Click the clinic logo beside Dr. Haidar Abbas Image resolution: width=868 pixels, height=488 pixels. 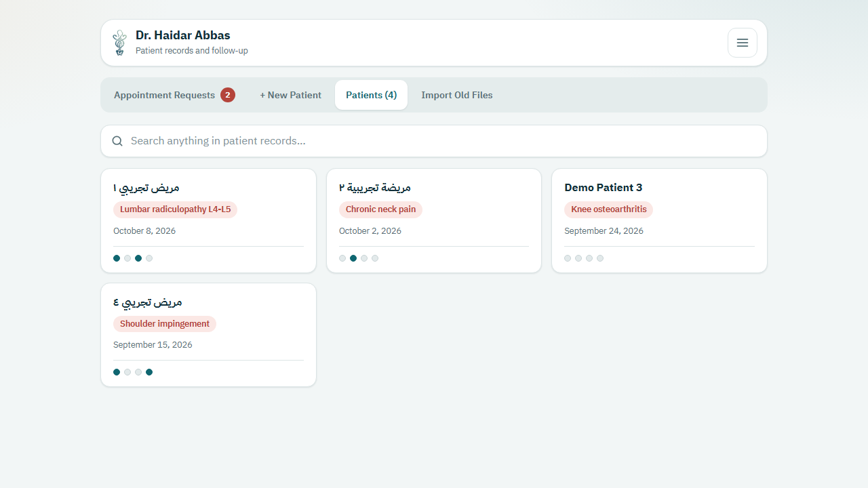(120, 43)
